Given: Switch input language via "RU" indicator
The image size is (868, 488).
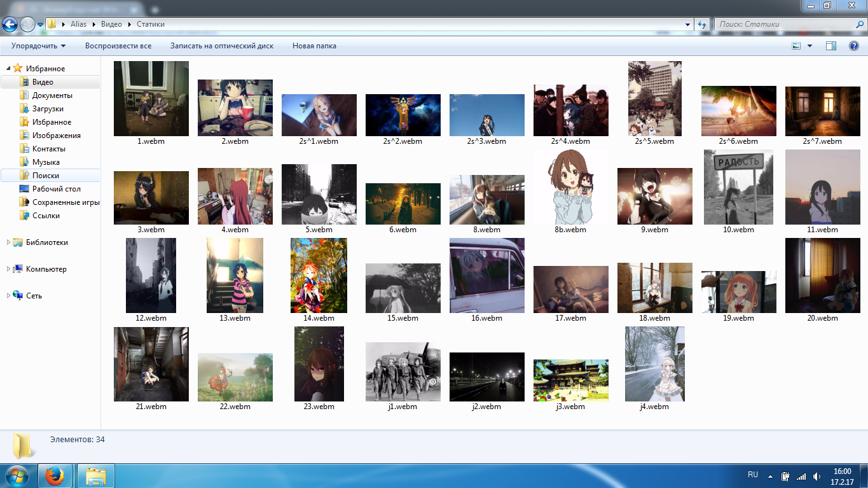Looking at the screenshot, I should [753, 475].
